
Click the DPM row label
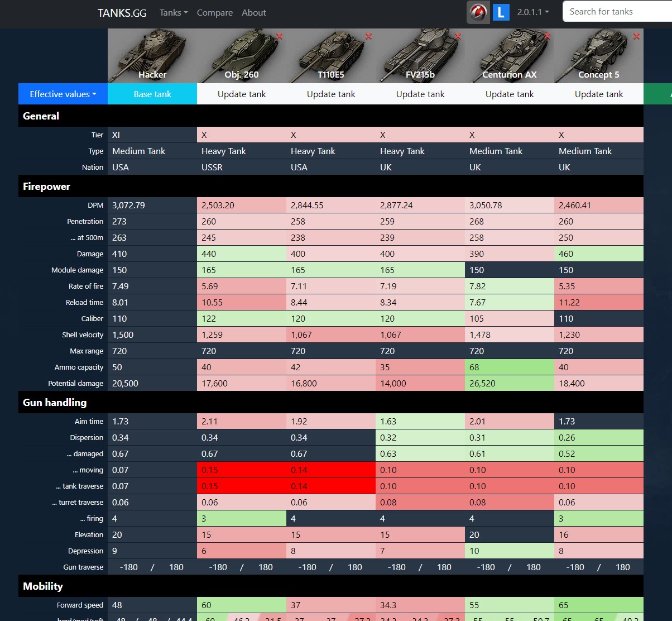click(x=95, y=205)
